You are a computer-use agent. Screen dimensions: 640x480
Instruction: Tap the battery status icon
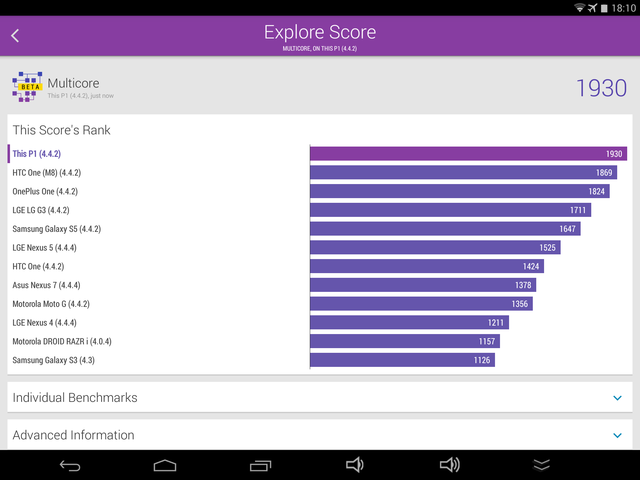pyautogui.click(x=604, y=8)
